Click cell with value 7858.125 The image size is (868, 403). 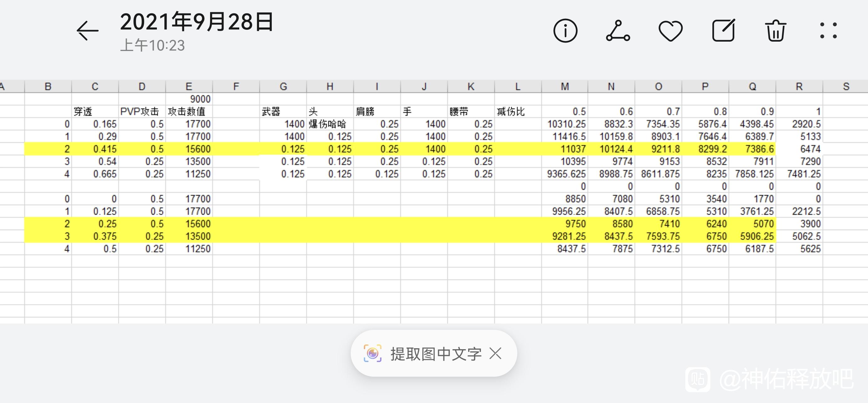(x=752, y=174)
